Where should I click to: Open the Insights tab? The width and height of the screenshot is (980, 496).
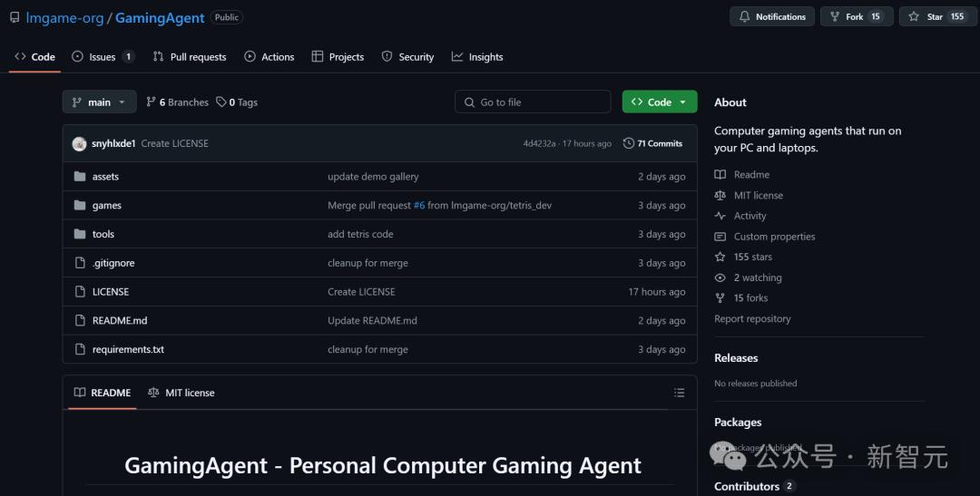pos(477,57)
